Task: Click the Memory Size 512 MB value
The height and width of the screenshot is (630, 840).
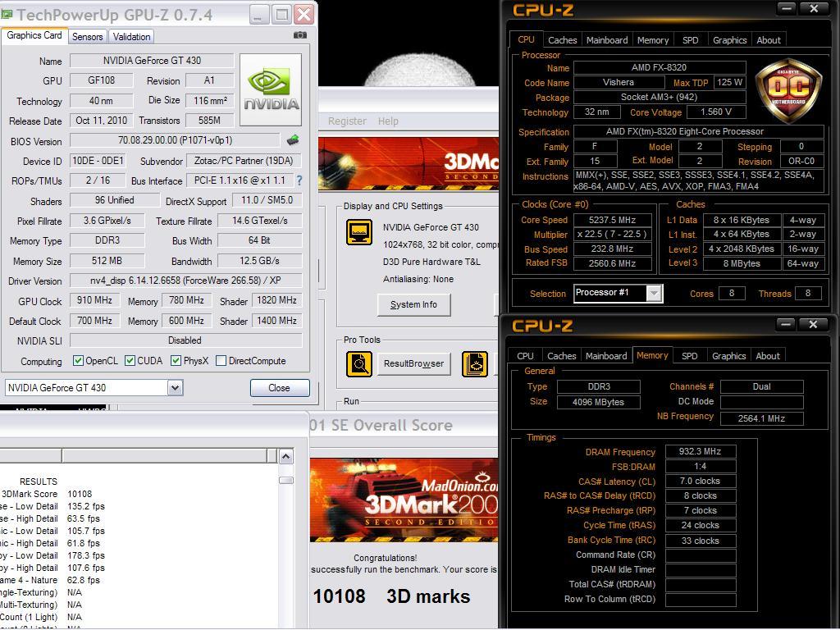Action: coord(107,261)
